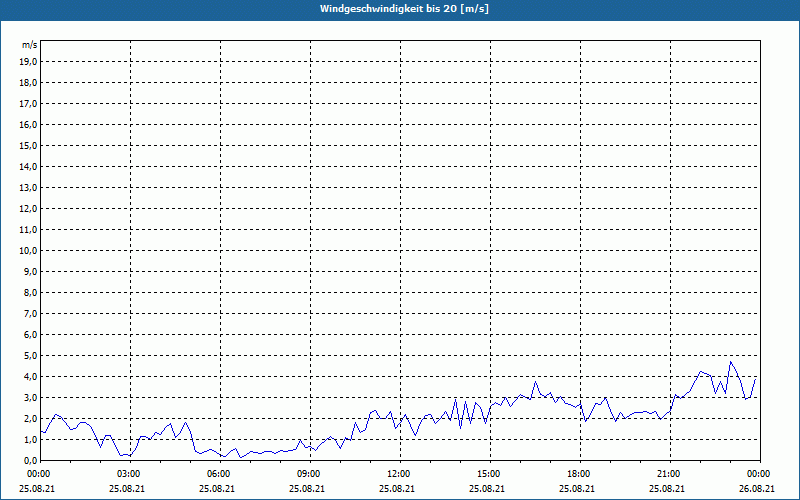Viewport: 800px width, 500px height.
Task: Click the 13,0 y-axis label
Action: tap(28, 187)
